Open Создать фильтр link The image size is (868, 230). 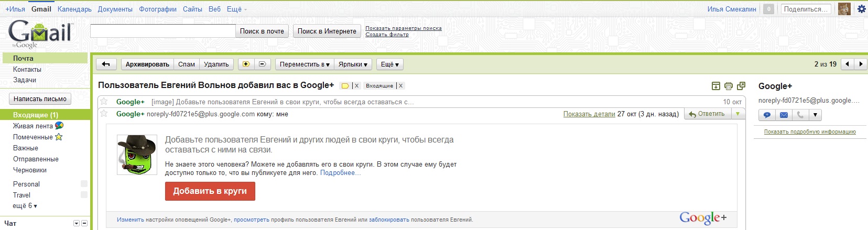tap(387, 35)
